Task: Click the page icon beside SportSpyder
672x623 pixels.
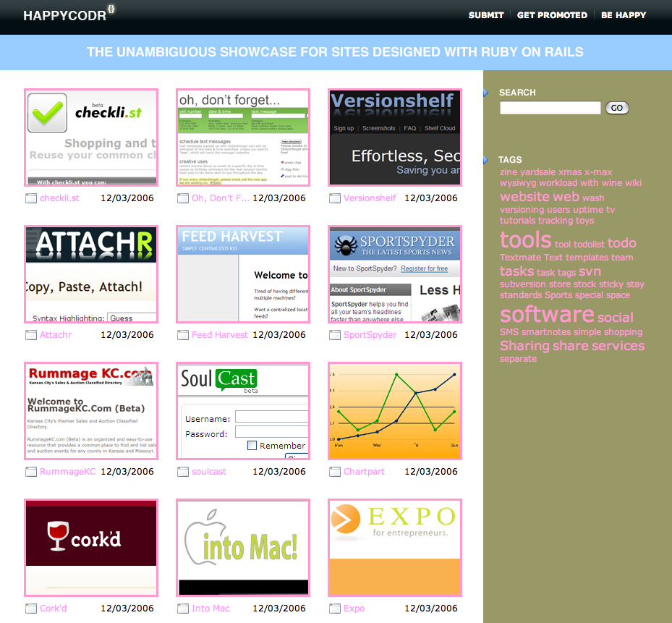Action: pyautogui.click(x=335, y=335)
